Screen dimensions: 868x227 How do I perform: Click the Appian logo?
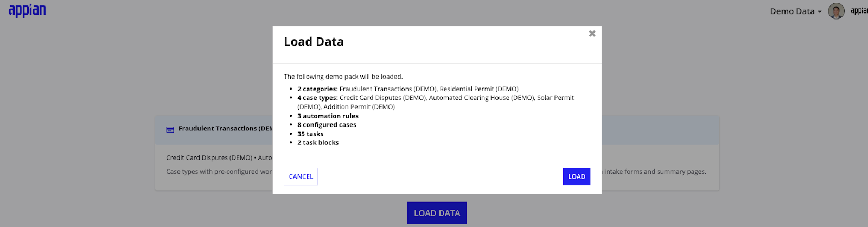(27, 10)
